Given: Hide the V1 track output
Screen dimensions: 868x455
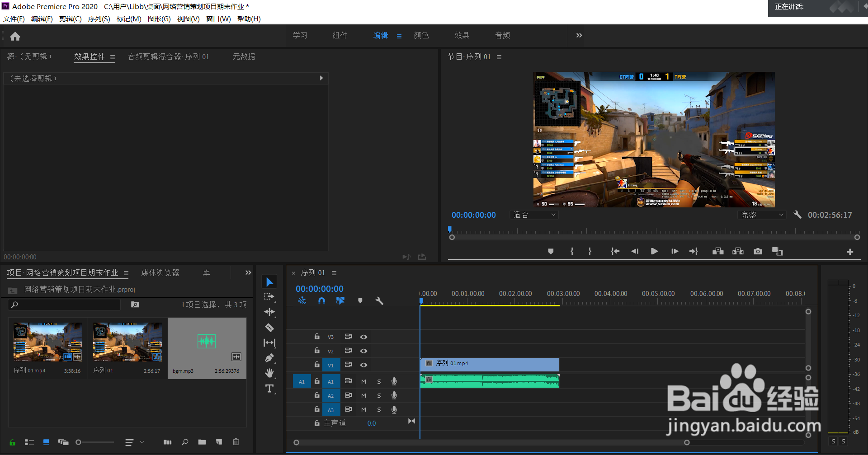Looking at the screenshot, I should click(x=363, y=365).
